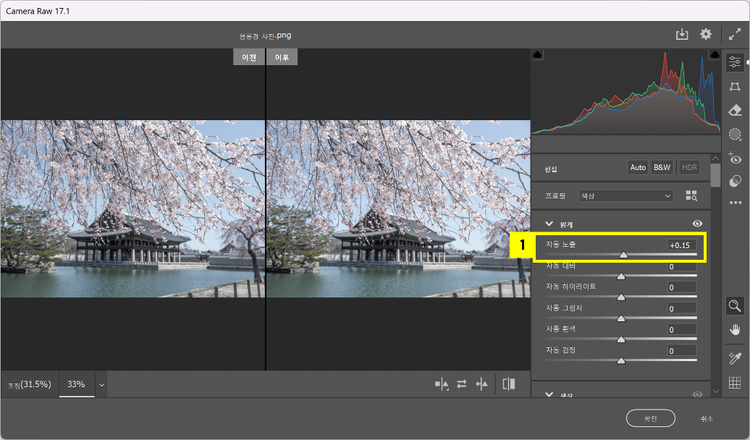Click the Auto adjustment button
Screen dimensions: 750x440
coord(637,167)
